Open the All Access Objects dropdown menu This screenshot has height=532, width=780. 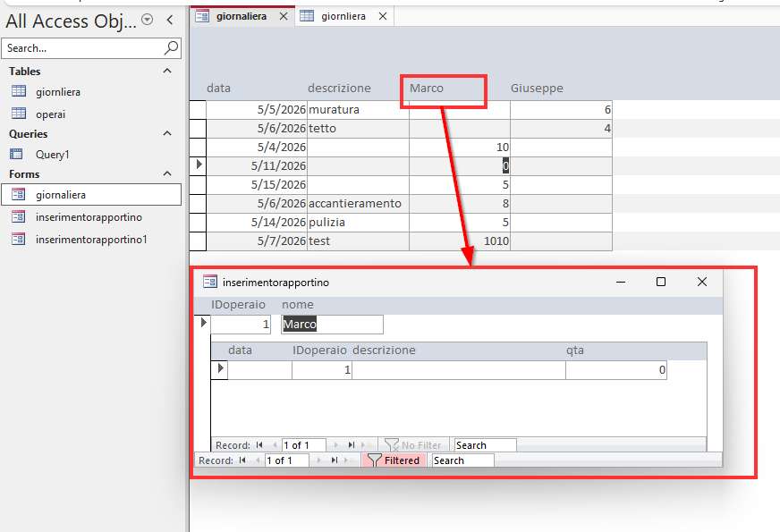click(147, 20)
